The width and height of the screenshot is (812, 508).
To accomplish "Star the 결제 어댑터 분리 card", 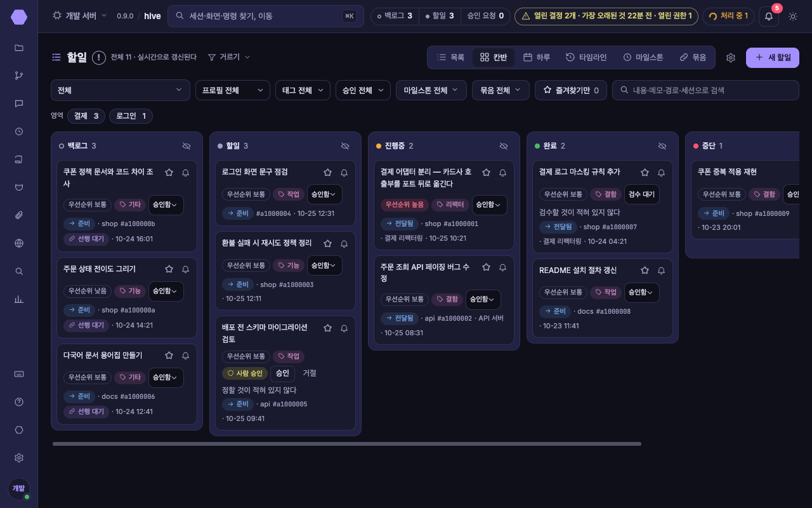I will pyautogui.click(x=486, y=172).
